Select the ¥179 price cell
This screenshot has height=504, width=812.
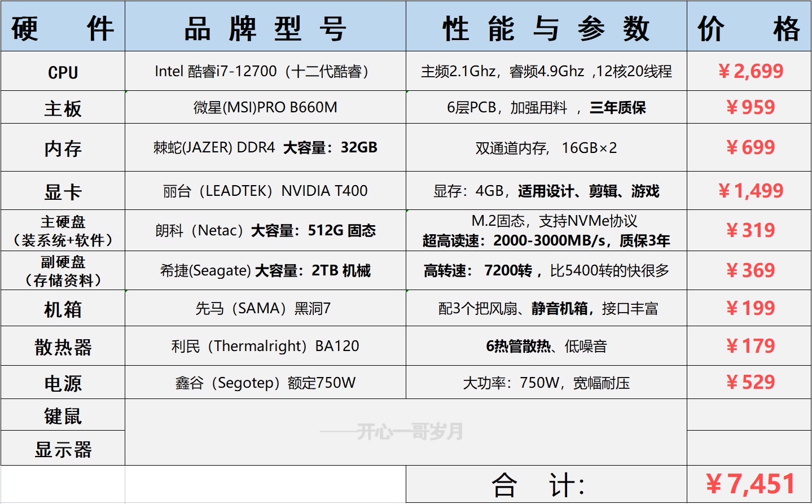(749, 346)
